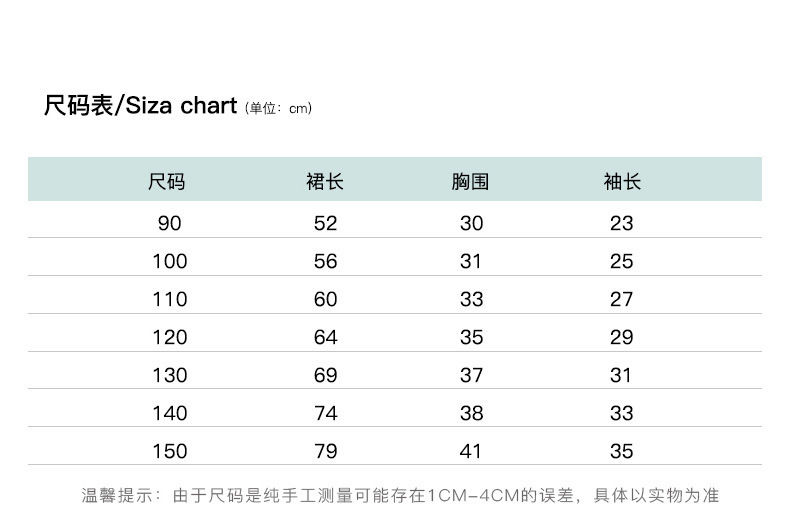This screenshot has width=790, height=524.
Task: Click the 裙长 value 52
Action: (326, 223)
